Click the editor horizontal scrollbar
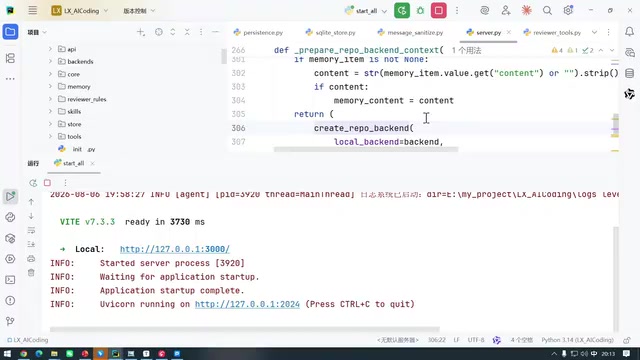The height and width of the screenshot is (360, 640). click(x=366, y=149)
